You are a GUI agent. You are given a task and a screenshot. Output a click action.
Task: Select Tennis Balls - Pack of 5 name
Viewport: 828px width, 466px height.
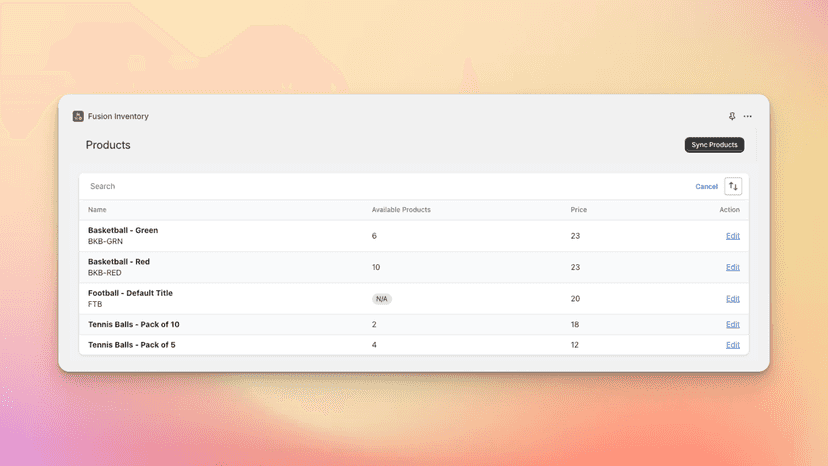click(131, 345)
